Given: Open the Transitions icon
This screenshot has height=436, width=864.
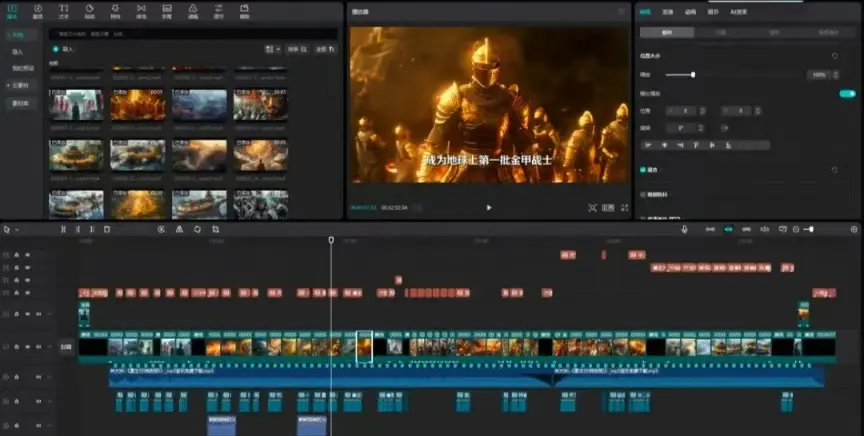Looking at the screenshot, I should 142,11.
